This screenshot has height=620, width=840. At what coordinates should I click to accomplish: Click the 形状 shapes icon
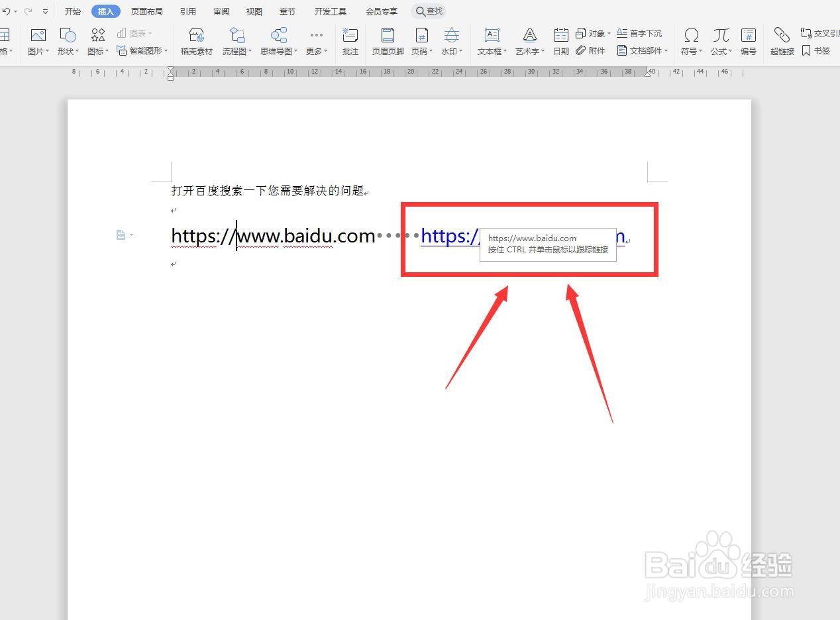[68, 35]
